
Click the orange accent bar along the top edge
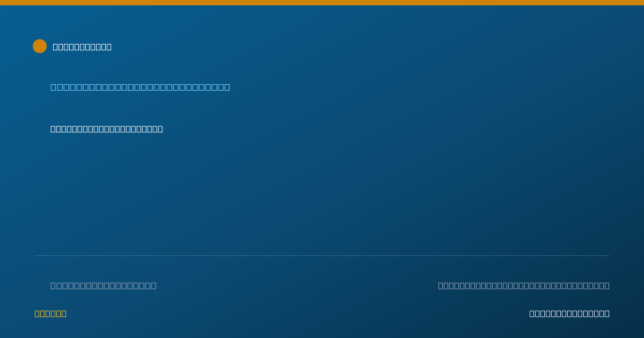pyautogui.click(x=322, y=3)
